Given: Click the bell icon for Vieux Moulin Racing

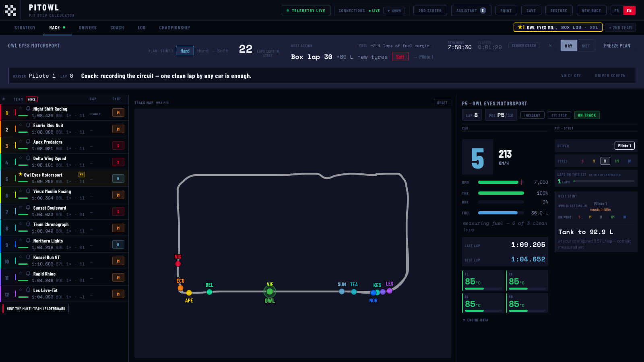Looking at the screenshot, I should [x=28, y=191].
